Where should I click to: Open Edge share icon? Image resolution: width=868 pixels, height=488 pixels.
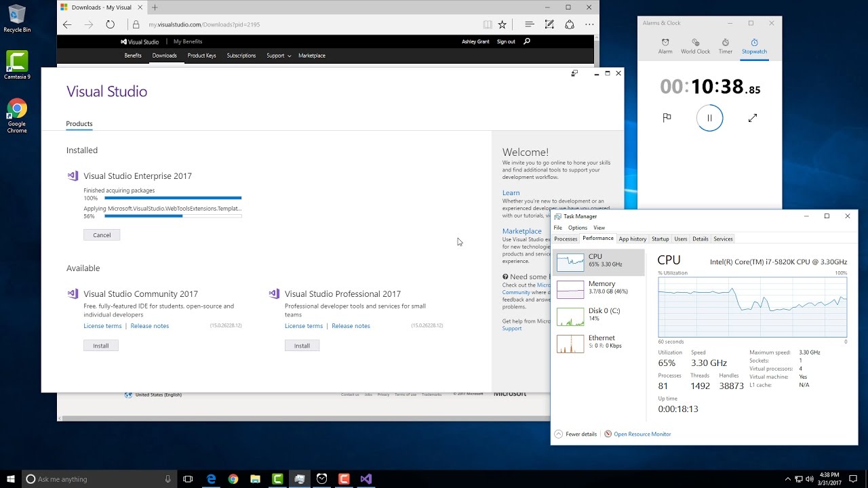click(x=570, y=24)
